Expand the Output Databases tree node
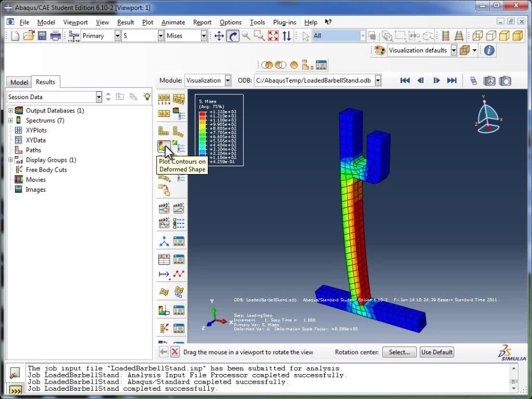 (x=11, y=111)
